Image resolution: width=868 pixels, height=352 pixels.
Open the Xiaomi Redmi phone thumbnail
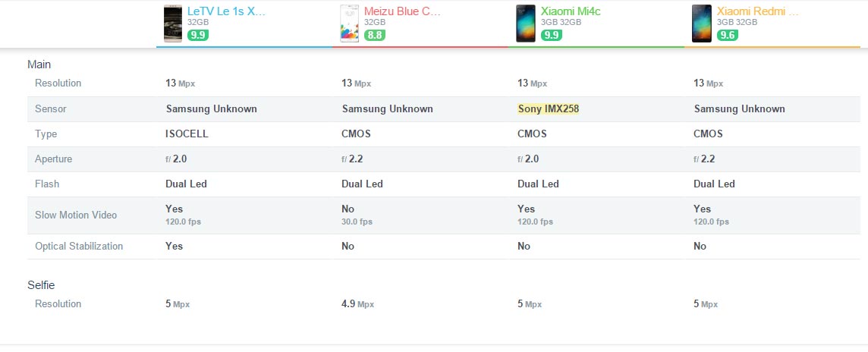(701, 24)
